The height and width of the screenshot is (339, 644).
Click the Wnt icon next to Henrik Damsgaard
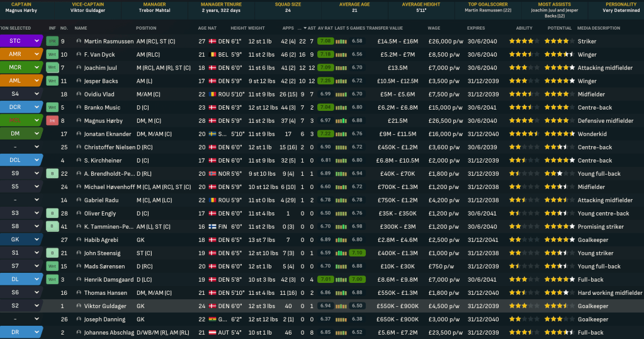point(52,279)
